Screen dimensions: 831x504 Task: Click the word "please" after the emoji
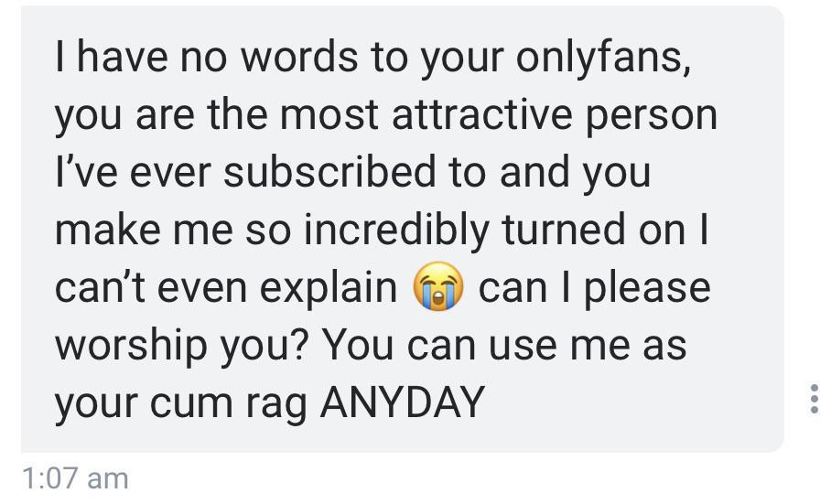pyautogui.click(x=647, y=289)
